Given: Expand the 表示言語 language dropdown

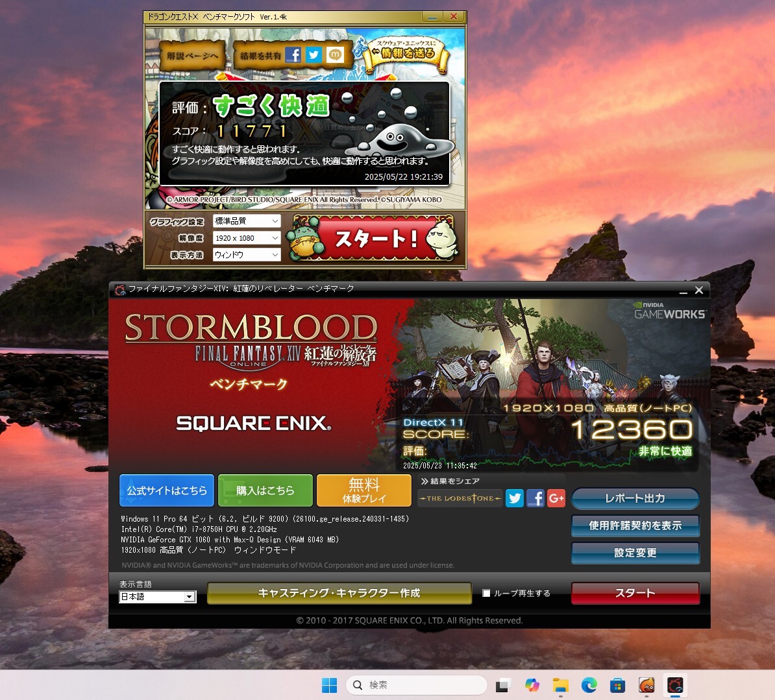Looking at the screenshot, I should [x=158, y=597].
